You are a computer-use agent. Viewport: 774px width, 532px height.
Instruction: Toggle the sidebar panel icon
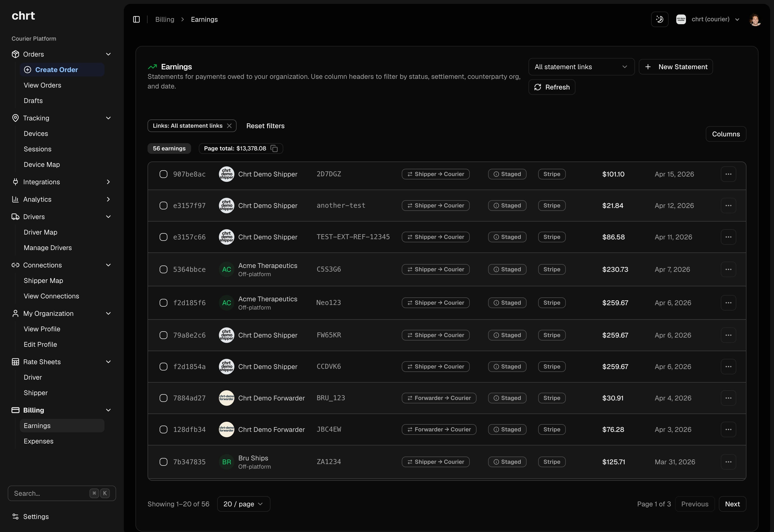(x=136, y=19)
